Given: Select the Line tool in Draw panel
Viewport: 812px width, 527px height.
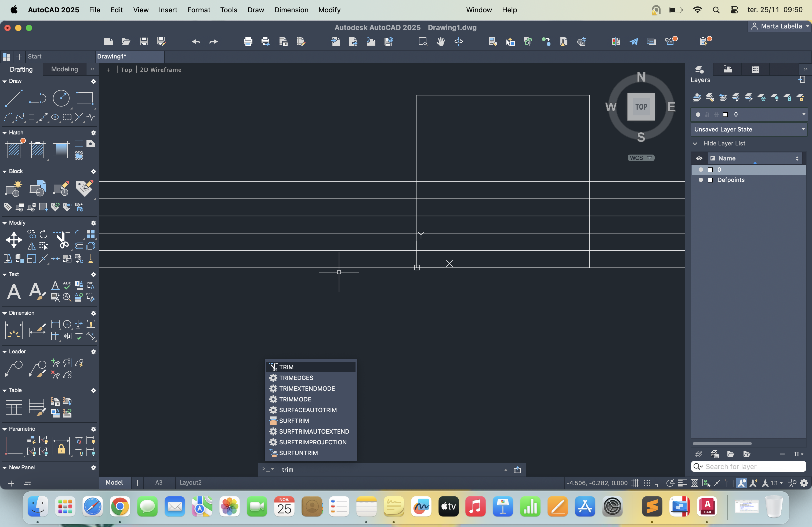Looking at the screenshot, I should pos(13,98).
